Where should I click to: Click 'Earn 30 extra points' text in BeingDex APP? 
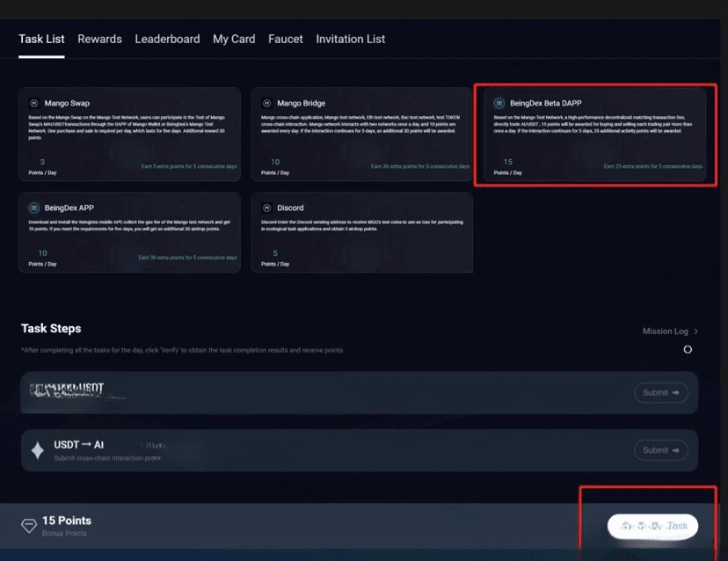click(187, 258)
